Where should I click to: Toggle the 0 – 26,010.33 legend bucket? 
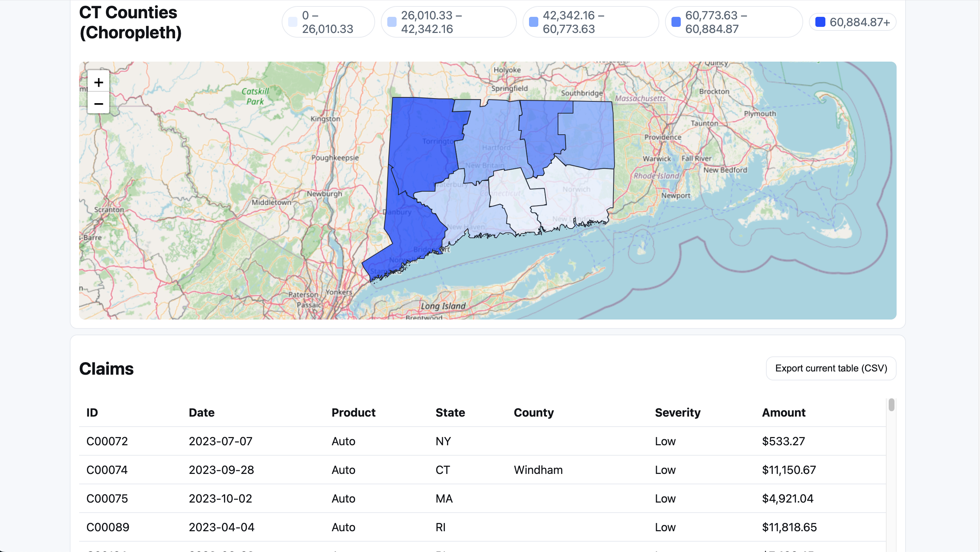coord(328,22)
